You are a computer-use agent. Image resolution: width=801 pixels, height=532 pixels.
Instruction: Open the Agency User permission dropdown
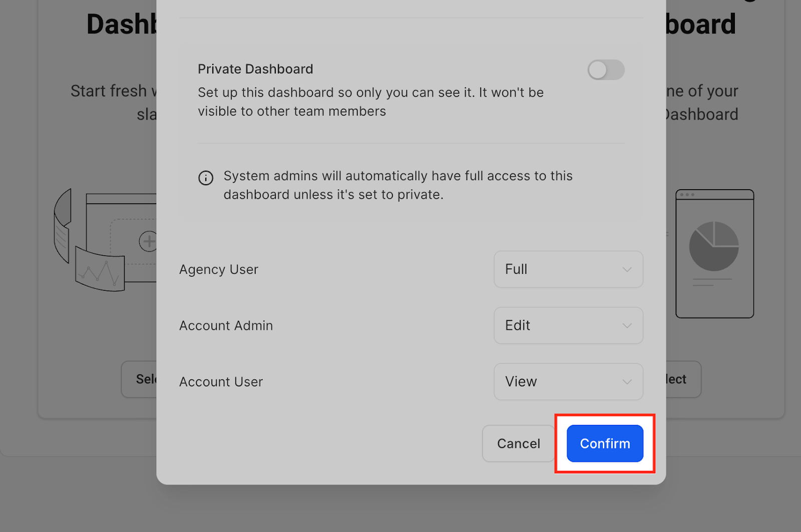568,269
